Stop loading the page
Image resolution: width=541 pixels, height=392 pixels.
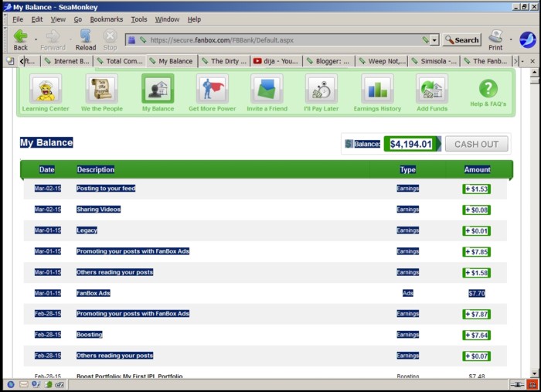(110, 40)
